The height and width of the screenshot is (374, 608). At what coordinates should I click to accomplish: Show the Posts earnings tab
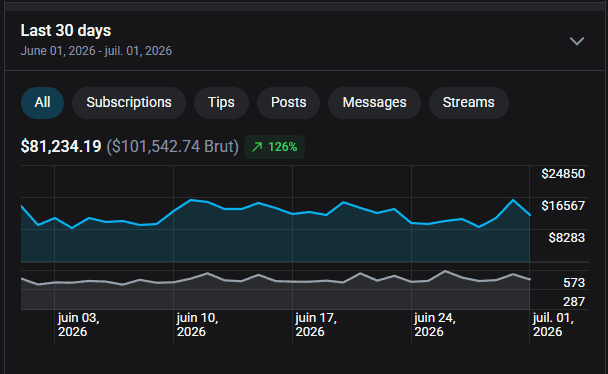coord(288,103)
